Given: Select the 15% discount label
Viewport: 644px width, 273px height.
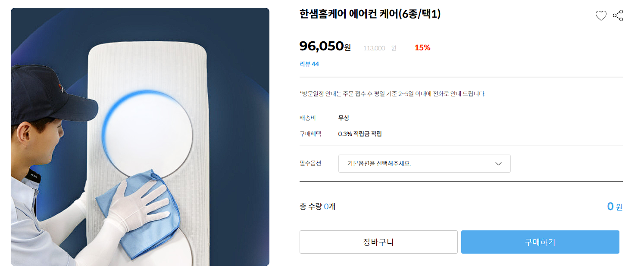Looking at the screenshot, I should point(422,48).
